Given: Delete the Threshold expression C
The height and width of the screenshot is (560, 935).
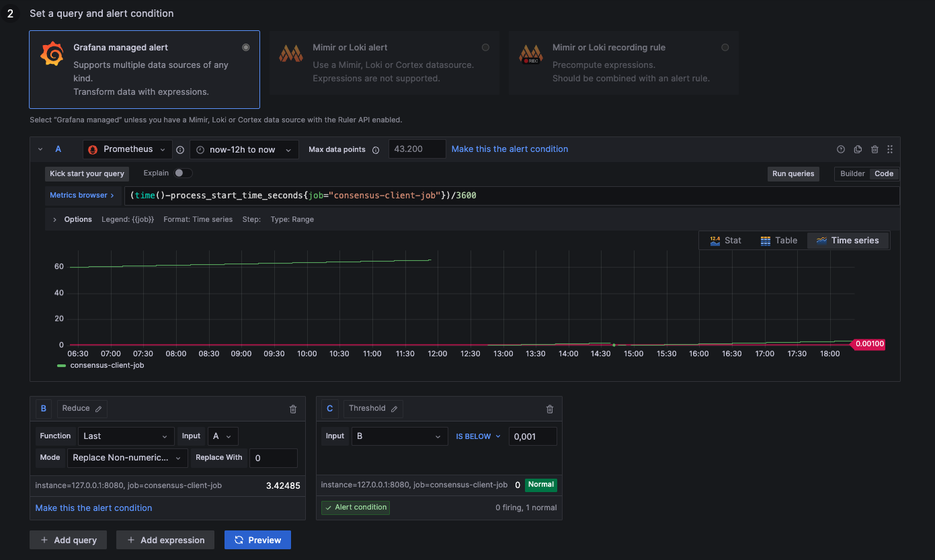Looking at the screenshot, I should click(550, 409).
